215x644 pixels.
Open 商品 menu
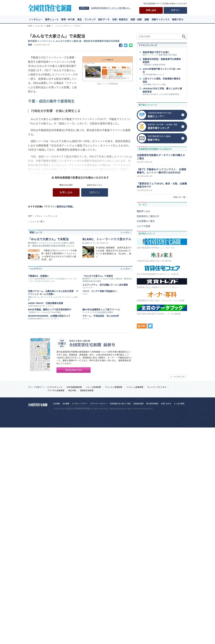pos(79,20)
